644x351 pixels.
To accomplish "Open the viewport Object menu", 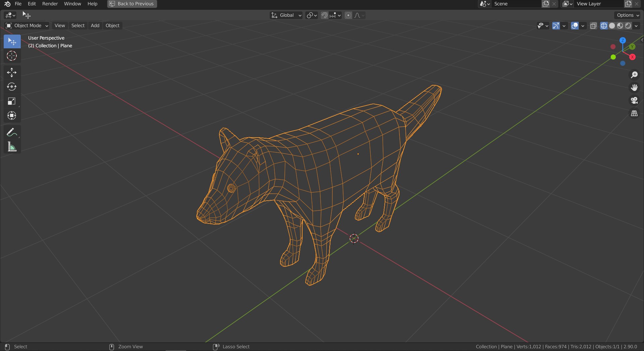I will 112,26.
